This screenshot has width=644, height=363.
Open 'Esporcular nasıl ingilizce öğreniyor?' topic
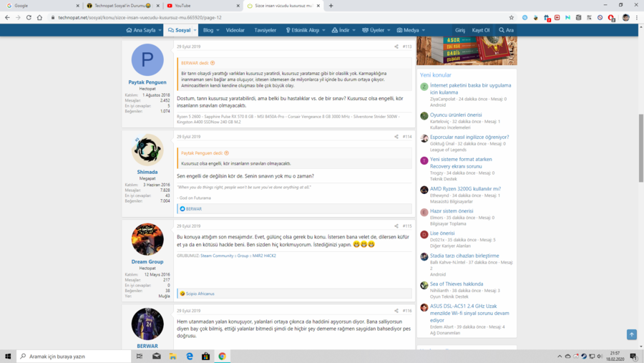click(469, 137)
